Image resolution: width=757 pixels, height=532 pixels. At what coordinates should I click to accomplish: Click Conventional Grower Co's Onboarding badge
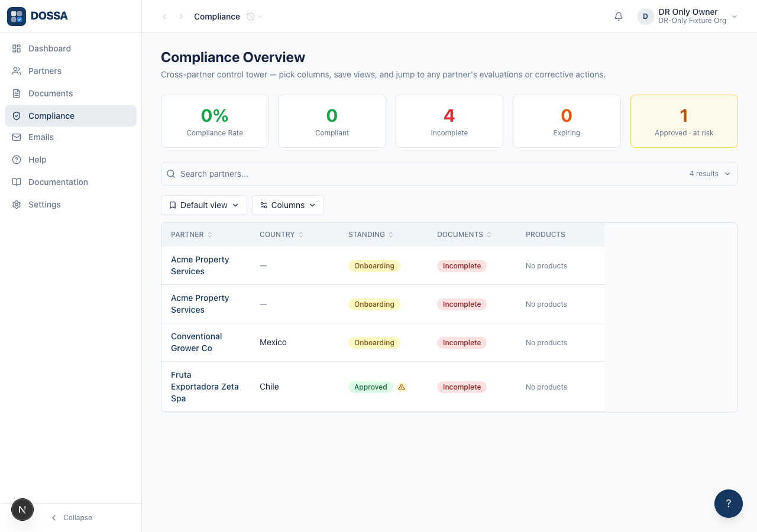(374, 343)
